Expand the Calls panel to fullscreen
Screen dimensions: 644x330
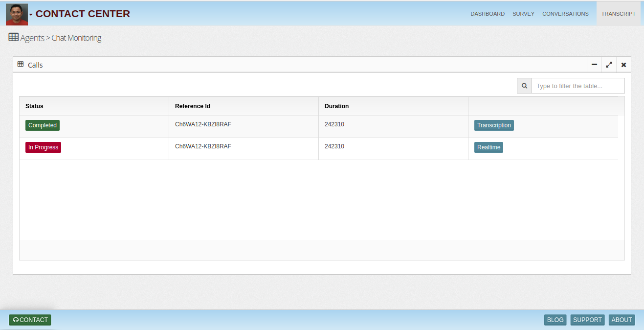point(609,65)
